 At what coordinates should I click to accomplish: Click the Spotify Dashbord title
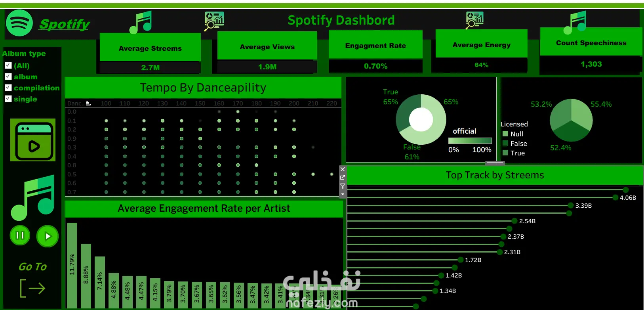[341, 20]
